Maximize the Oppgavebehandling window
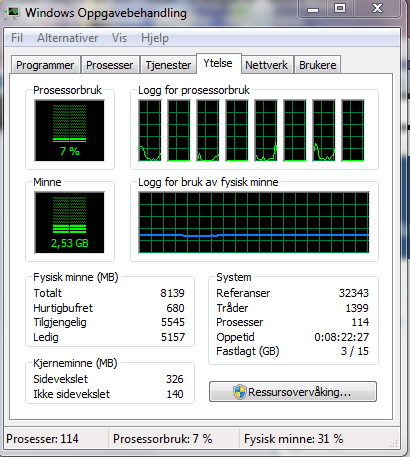Viewport: 410px width, 457px height. (x=340, y=9)
